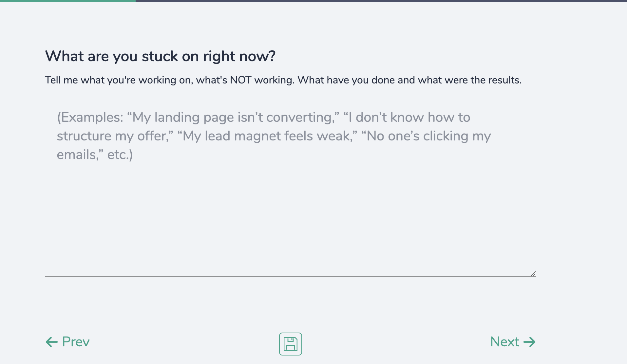
Task: Go to the next question via Next
Action: (x=505, y=342)
